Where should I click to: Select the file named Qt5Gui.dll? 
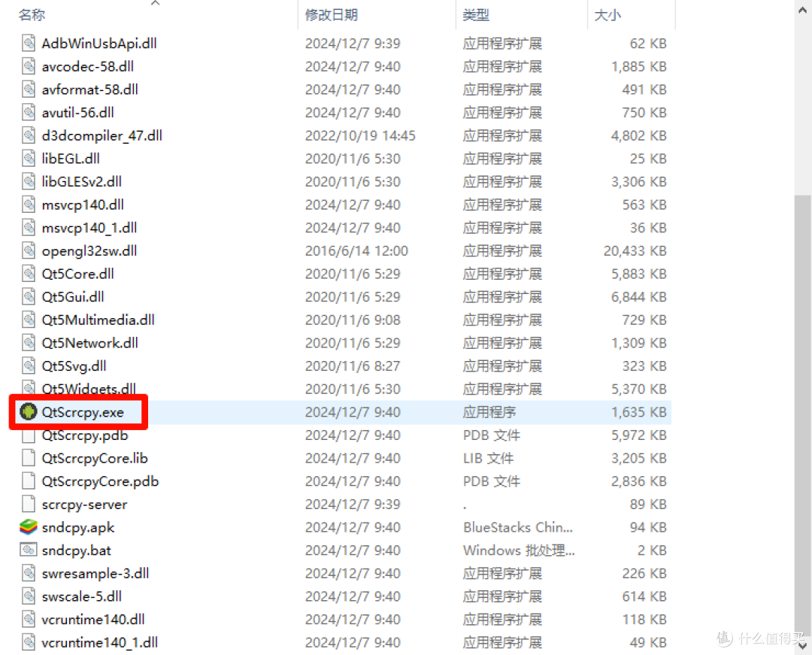pos(73,297)
